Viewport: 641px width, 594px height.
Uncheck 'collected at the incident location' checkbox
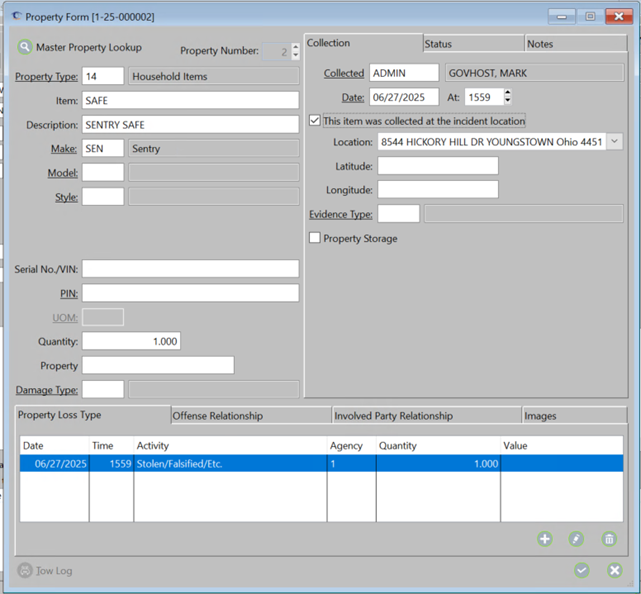(x=315, y=121)
